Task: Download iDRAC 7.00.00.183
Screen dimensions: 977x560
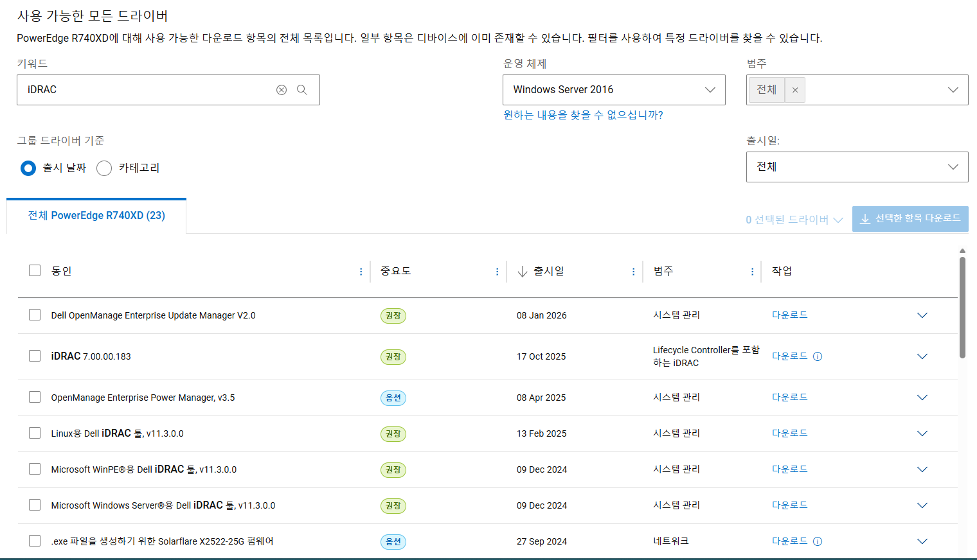Action: [x=789, y=356]
